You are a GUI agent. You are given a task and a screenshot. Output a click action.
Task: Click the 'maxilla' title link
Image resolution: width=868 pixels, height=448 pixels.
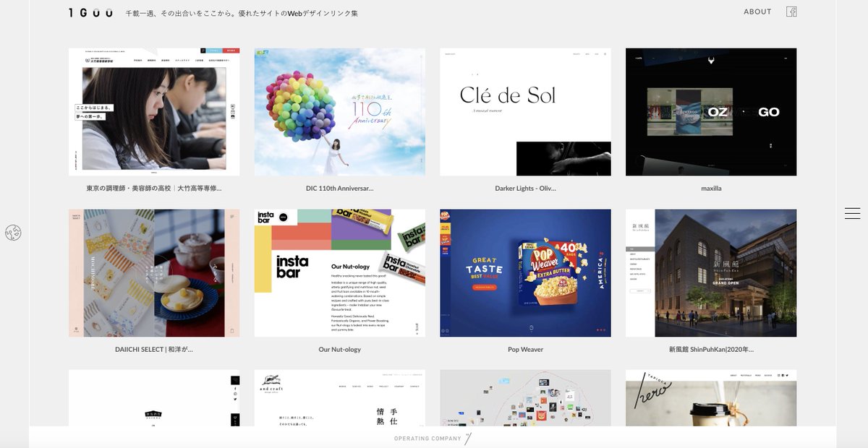tap(711, 189)
